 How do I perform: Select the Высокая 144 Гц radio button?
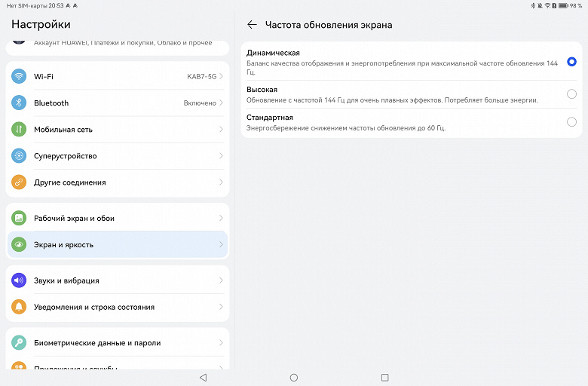coord(571,94)
